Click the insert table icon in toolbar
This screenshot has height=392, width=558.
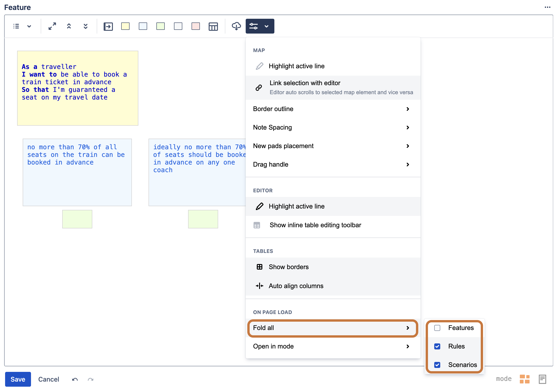(x=213, y=26)
